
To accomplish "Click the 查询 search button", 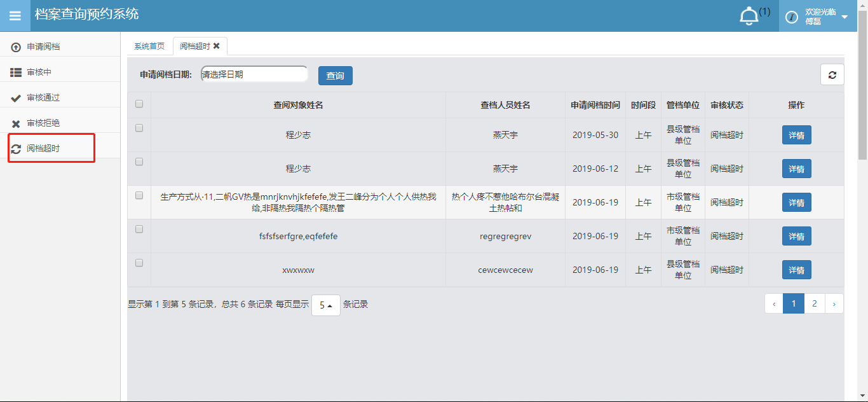I will pos(335,76).
